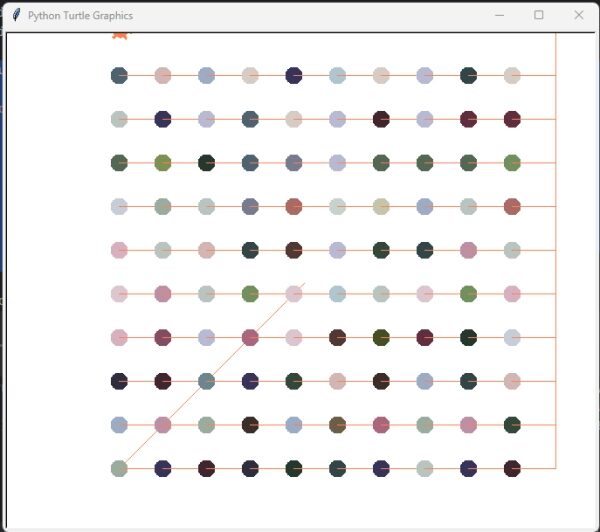This screenshot has width=600, height=532.
Task: Select the reddish dot ending the fourth row
Action: point(512,206)
